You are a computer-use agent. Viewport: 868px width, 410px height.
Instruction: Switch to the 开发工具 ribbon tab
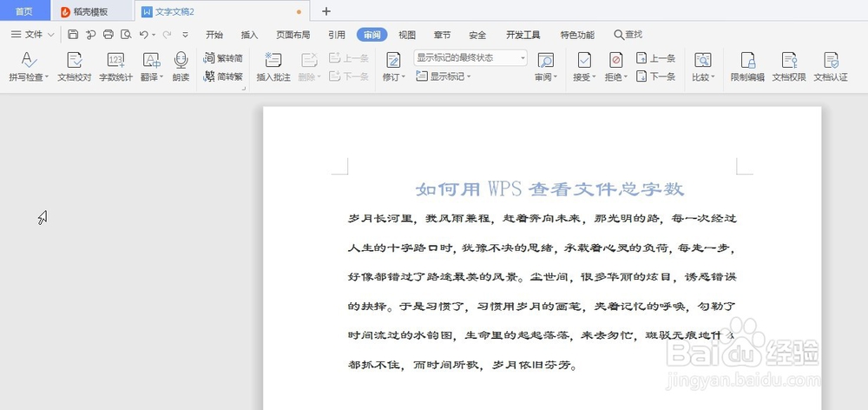coord(523,35)
